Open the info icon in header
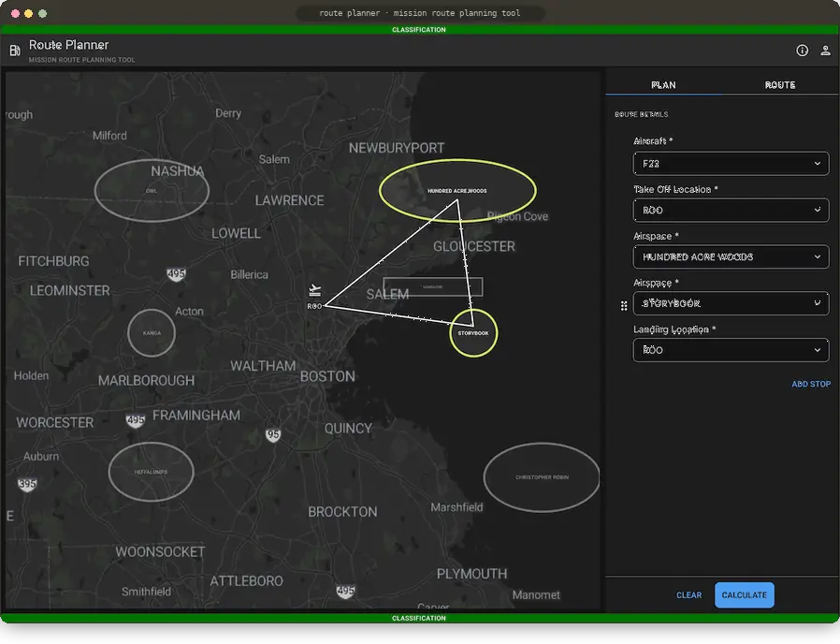840x644 pixels. [x=802, y=51]
